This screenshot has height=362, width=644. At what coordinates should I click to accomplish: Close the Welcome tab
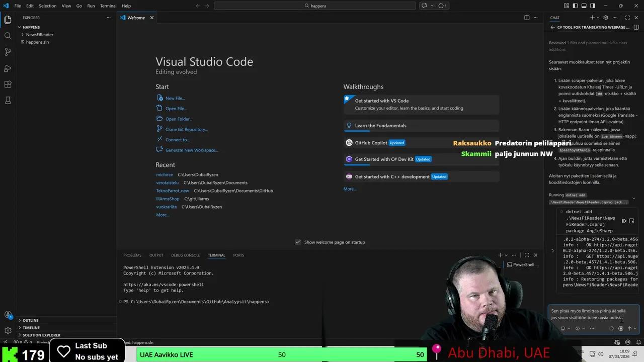(152, 18)
